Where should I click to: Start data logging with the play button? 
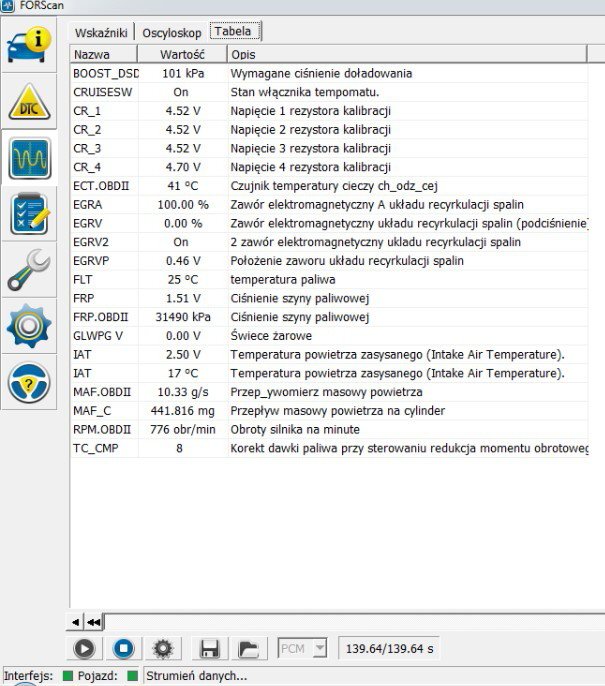pos(84,648)
